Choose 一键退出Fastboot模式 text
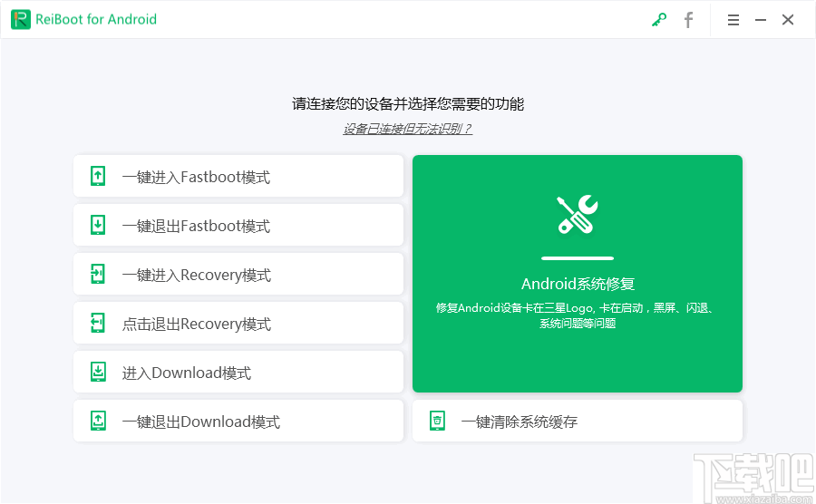Image resolution: width=816 pixels, height=504 pixels. click(x=196, y=226)
